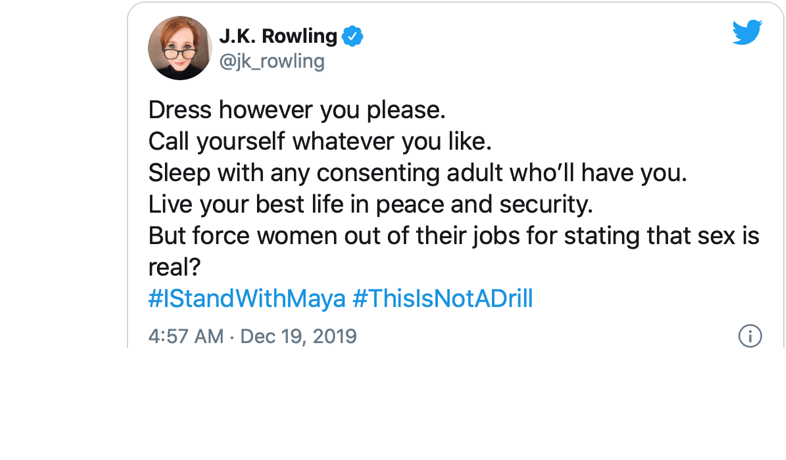Image resolution: width=786 pixels, height=460 pixels.
Task: Click the line starting "Sleep with any consenting"
Action: pos(418,171)
